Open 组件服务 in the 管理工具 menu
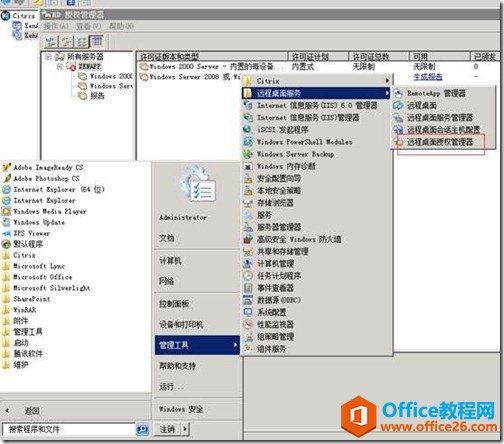 (x=272, y=349)
